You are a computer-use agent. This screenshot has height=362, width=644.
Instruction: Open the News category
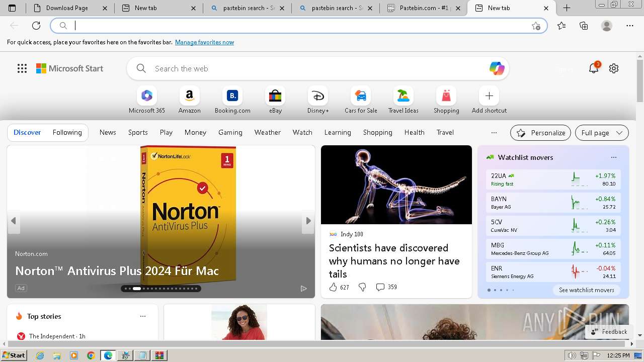[x=108, y=132]
